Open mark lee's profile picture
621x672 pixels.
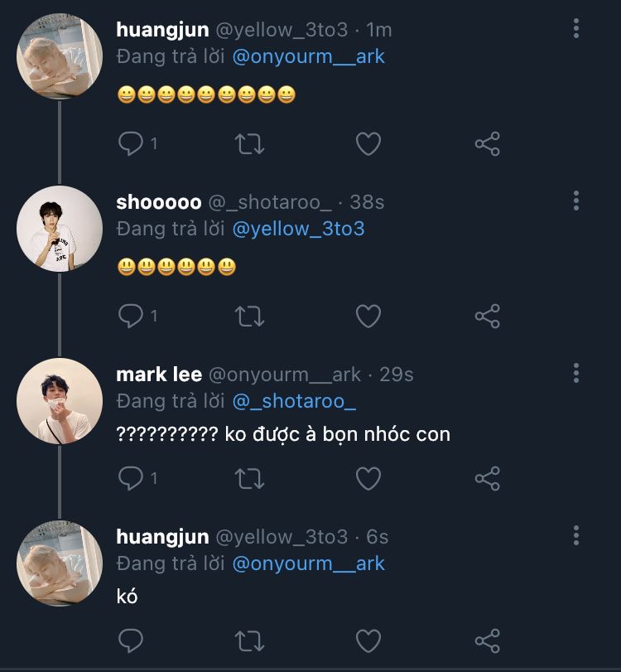pos(60,401)
